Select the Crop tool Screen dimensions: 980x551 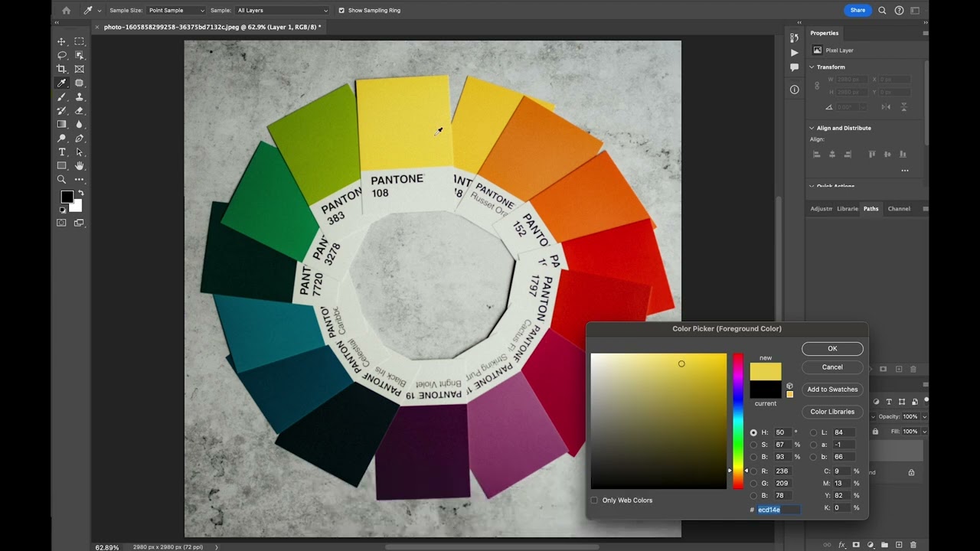point(61,69)
